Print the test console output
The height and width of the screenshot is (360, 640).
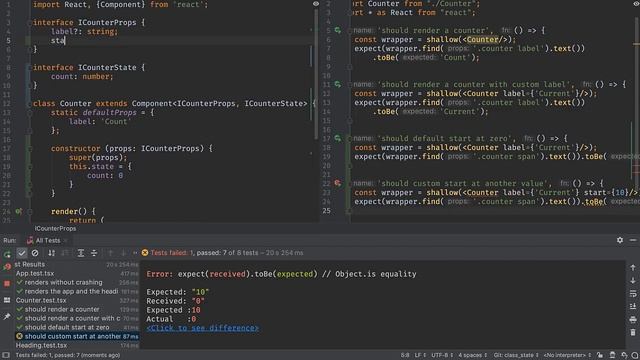coord(633,319)
